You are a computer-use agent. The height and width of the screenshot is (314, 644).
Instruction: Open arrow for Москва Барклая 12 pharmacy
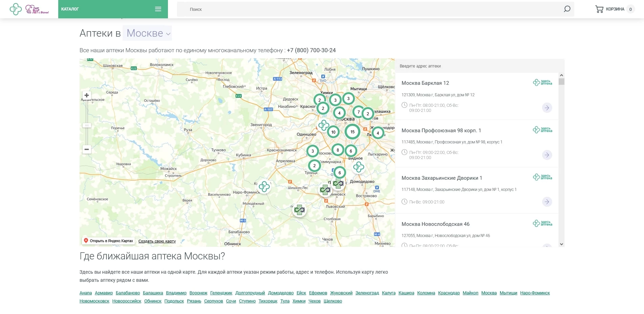pos(546,108)
